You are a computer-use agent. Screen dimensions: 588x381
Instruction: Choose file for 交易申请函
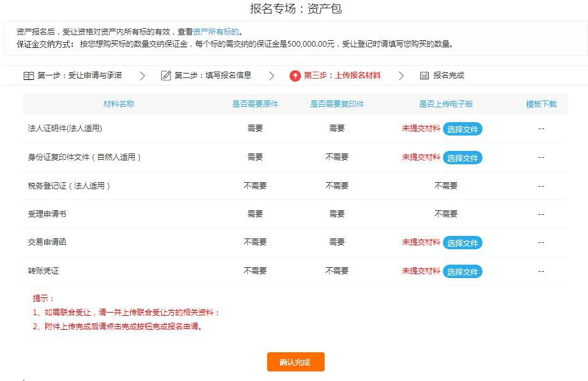point(462,243)
